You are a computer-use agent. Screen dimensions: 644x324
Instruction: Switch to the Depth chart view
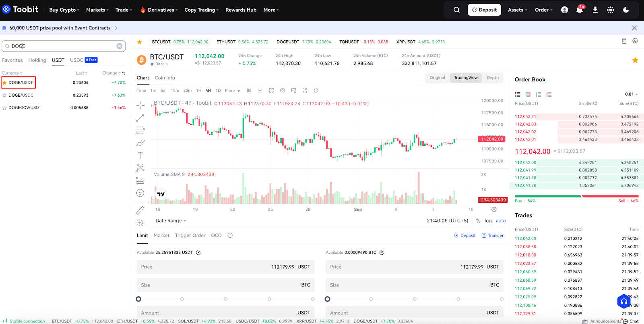[x=493, y=78]
